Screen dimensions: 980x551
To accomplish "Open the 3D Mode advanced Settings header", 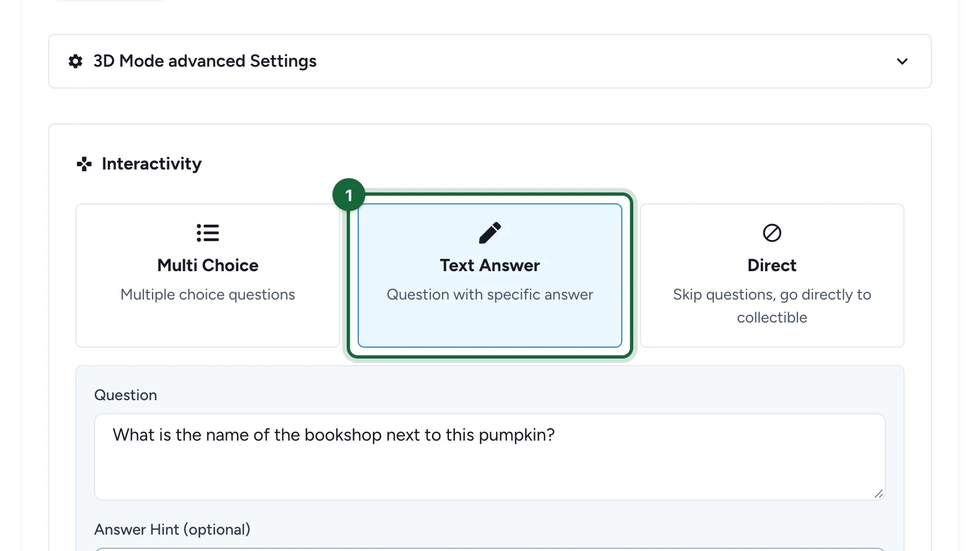I will [490, 61].
